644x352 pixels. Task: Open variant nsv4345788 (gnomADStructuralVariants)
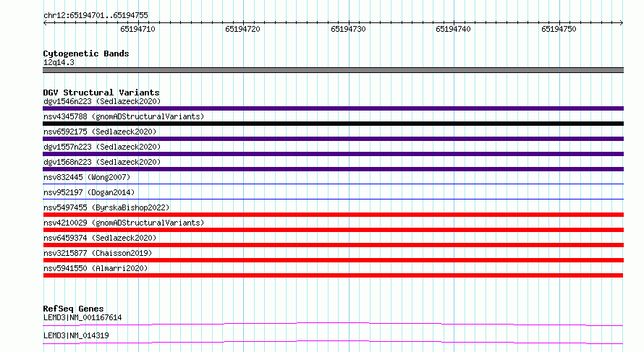124,116
